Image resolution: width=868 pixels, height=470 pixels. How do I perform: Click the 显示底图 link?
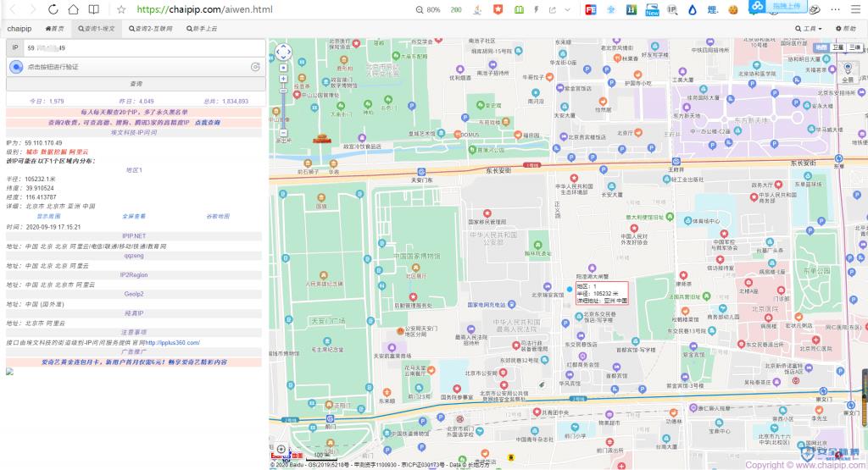pos(48,216)
